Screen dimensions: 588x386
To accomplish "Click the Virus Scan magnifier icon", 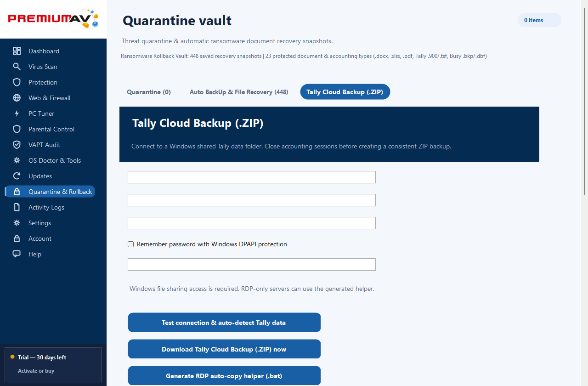I will click(17, 67).
